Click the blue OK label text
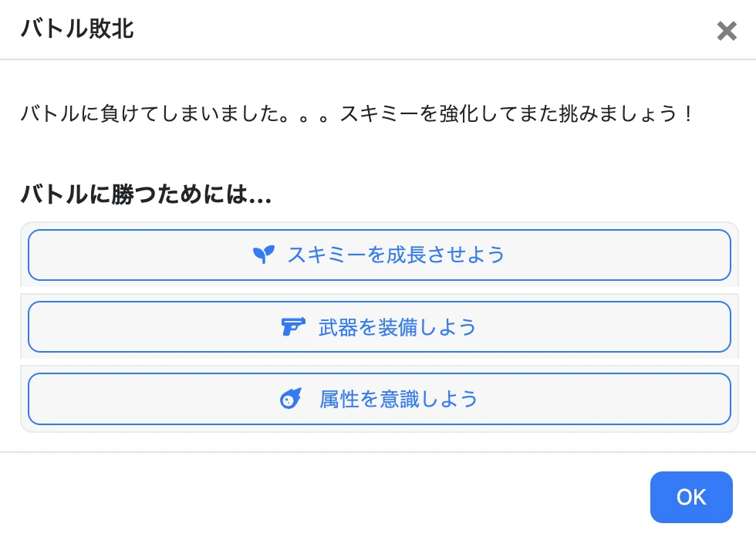The image size is (756, 537). (691, 497)
